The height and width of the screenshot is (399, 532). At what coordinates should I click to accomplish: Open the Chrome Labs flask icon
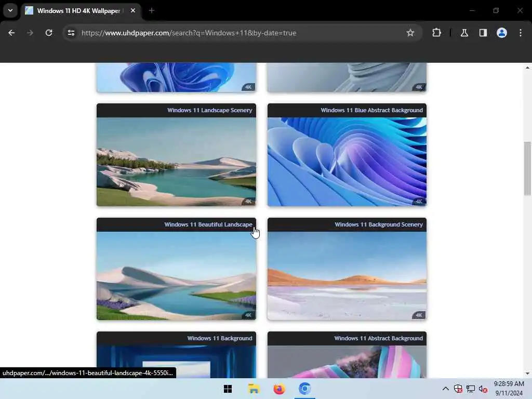pos(464,33)
